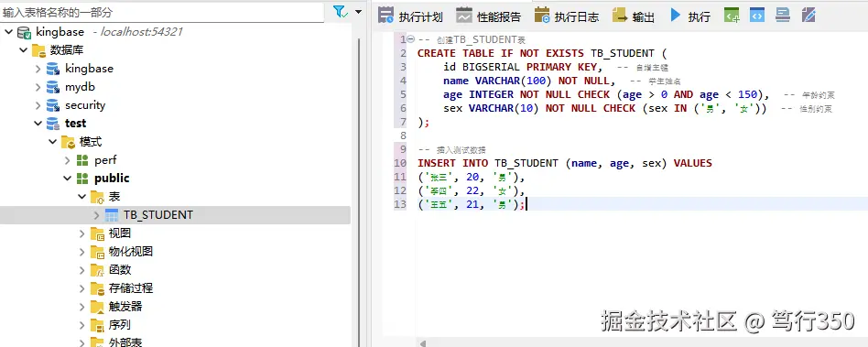
Task: Select the 外部表 tree label
Action: [125, 342]
